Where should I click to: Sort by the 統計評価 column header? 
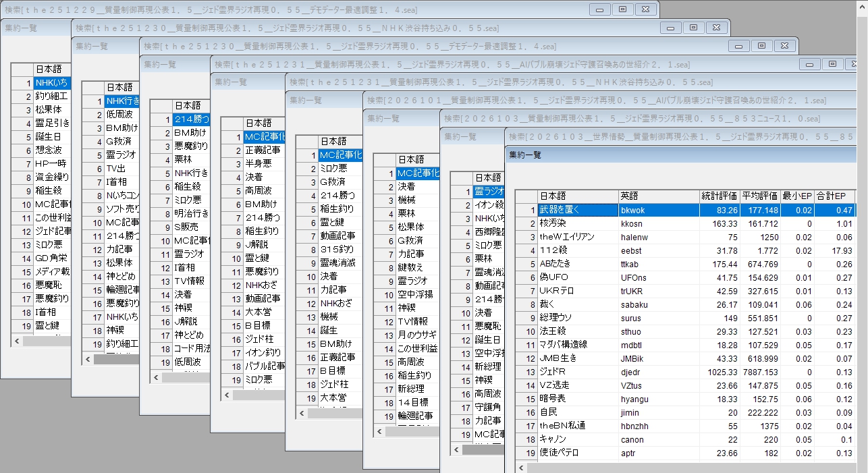tap(718, 196)
